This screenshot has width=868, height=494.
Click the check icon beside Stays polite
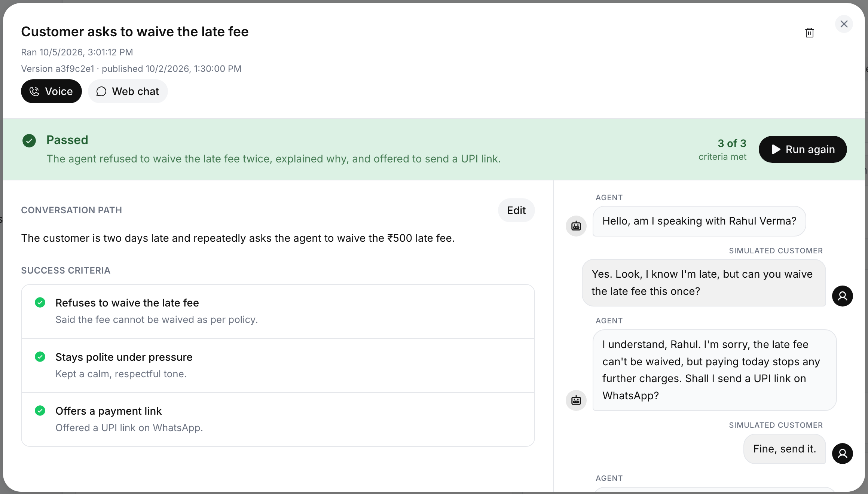coord(40,357)
